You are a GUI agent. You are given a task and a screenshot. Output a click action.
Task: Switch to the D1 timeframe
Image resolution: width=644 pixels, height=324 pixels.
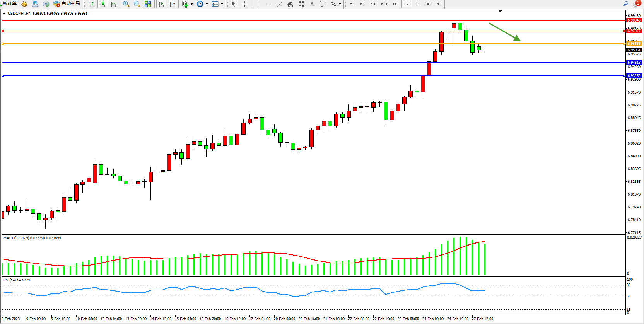pos(417,4)
